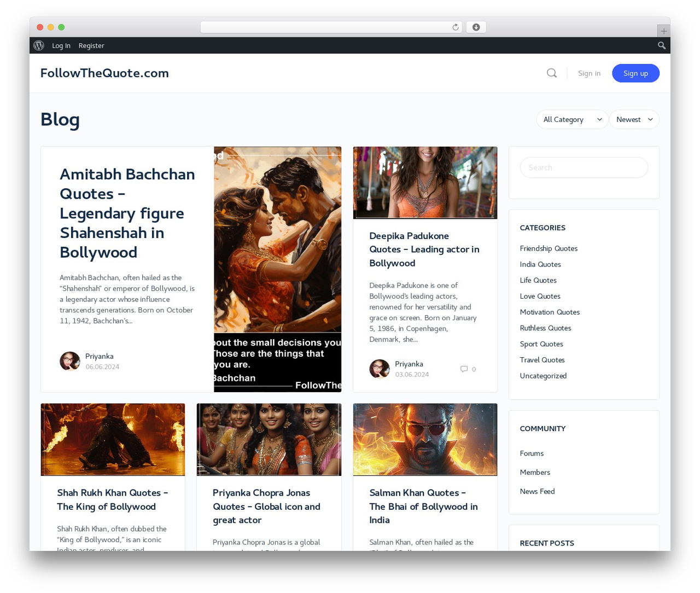Click the Deepika Padukone post thumbnail
This screenshot has width=700, height=593.
[x=425, y=183]
